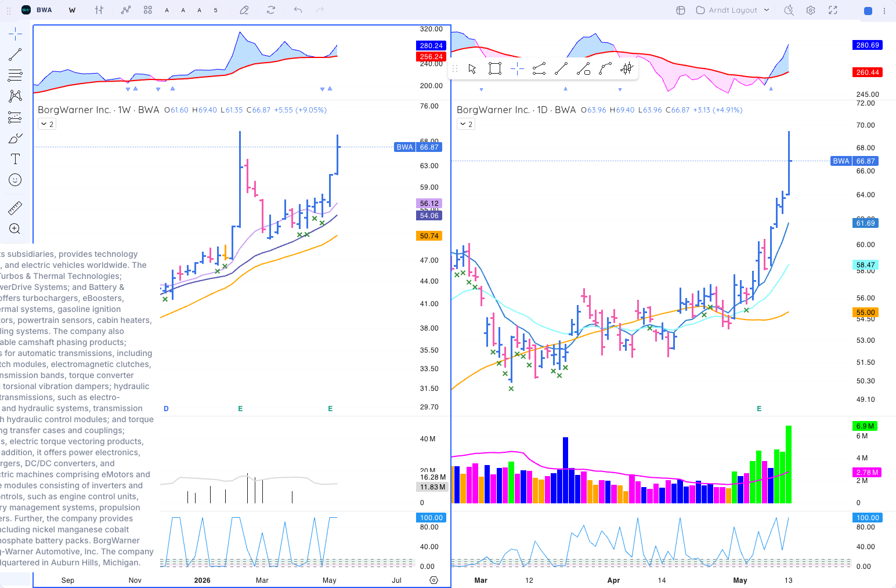Click the top toolbar drag handle

point(9,10)
